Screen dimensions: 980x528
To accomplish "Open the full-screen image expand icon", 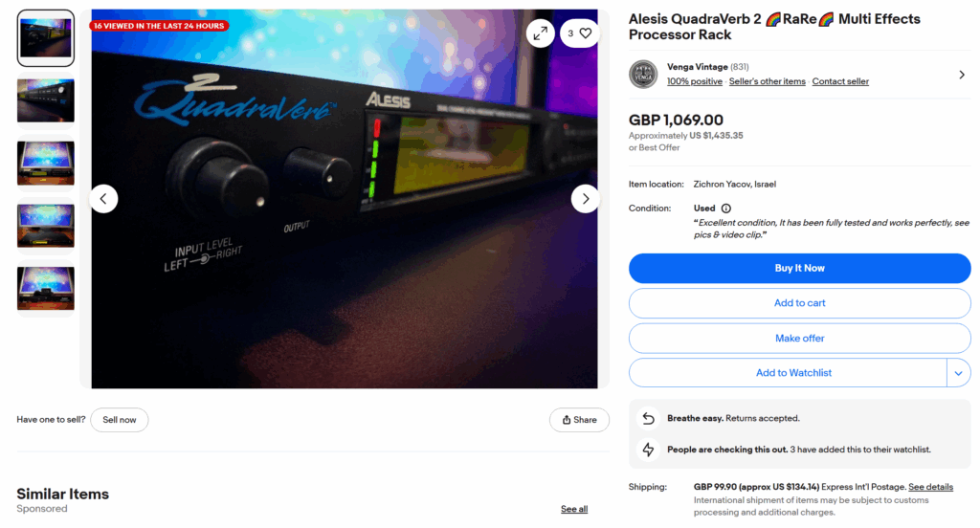I will coord(540,33).
